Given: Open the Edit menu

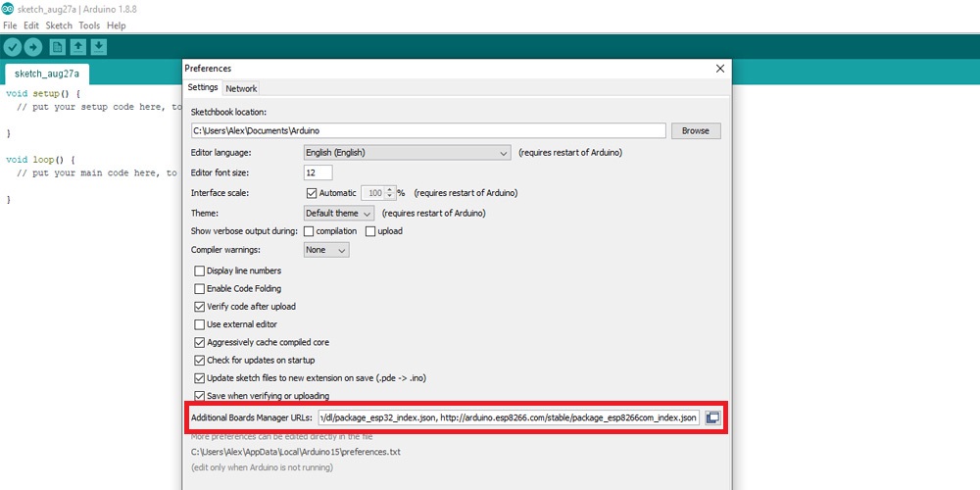Looking at the screenshot, I should 31,25.
